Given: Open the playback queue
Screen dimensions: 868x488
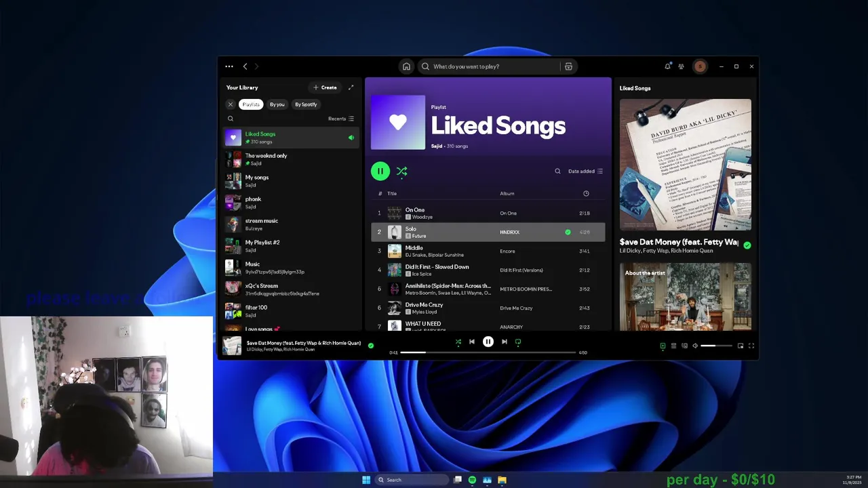Looking at the screenshot, I should [673, 346].
